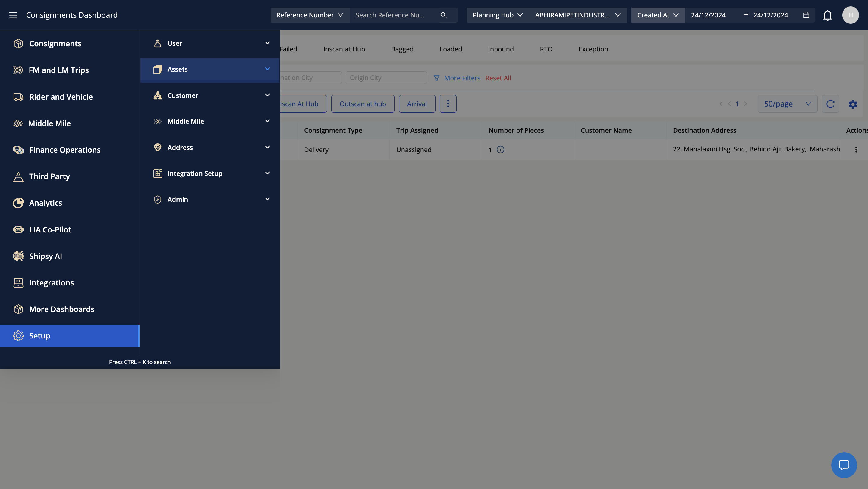The height and width of the screenshot is (489, 868).
Task: Click the Assets stacked icon
Action: [x=157, y=69]
